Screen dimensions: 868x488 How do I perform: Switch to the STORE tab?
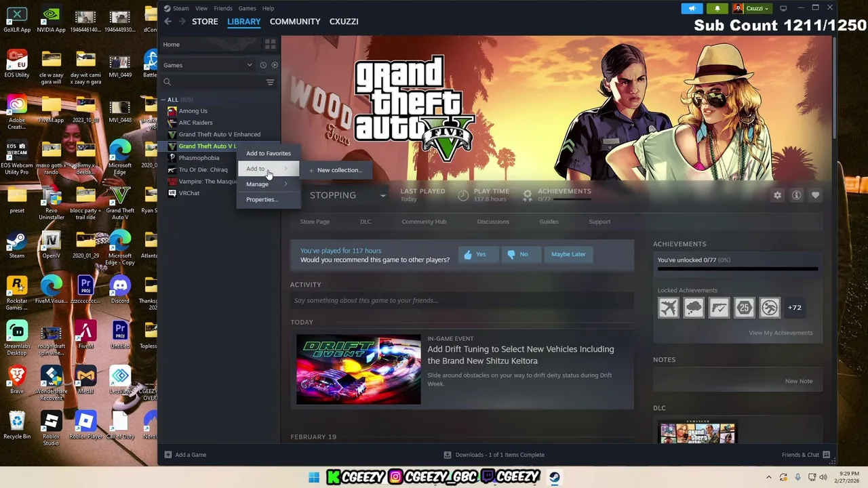pyautogui.click(x=205, y=22)
